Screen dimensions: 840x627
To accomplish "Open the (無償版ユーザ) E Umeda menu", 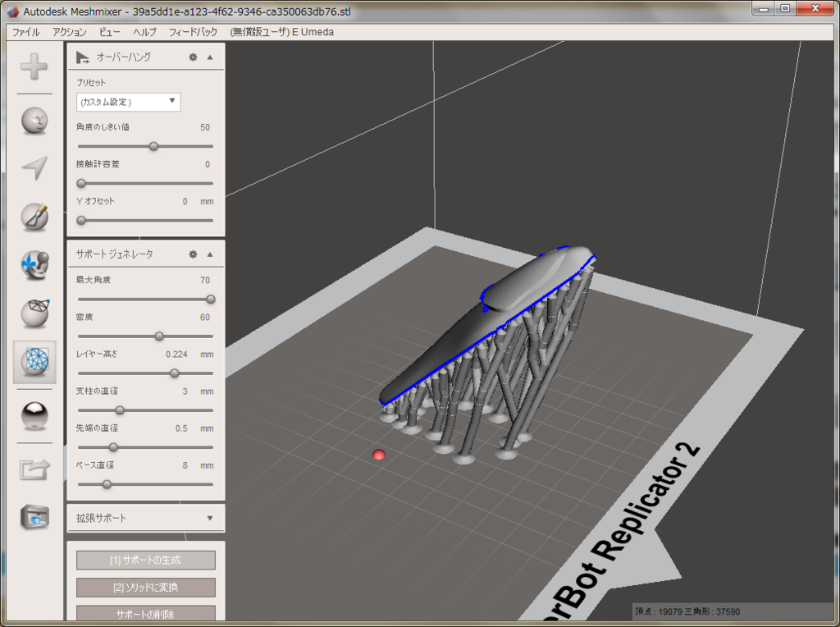I will coord(282,32).
